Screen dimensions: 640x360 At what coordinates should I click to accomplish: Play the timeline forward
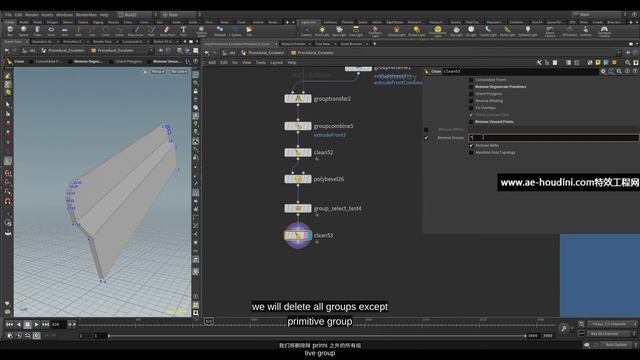(36, 324)
